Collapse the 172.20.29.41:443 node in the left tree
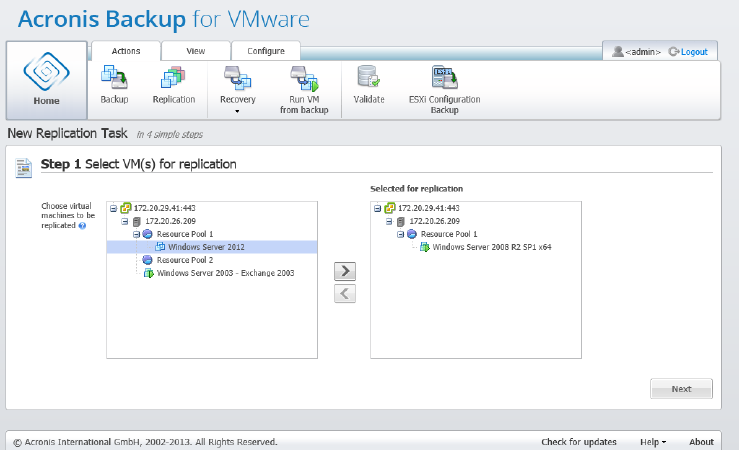The width and height of the screenshot is (739, 450). click(113, 208)
